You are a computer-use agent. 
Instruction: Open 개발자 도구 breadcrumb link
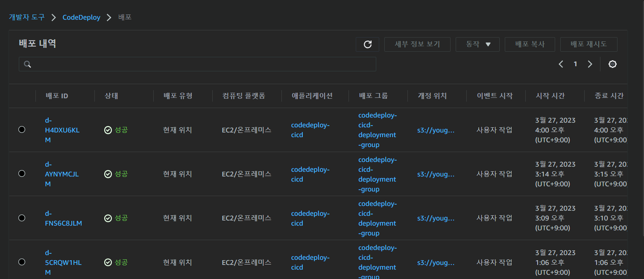pyautogui.click(x=27, y=18)
